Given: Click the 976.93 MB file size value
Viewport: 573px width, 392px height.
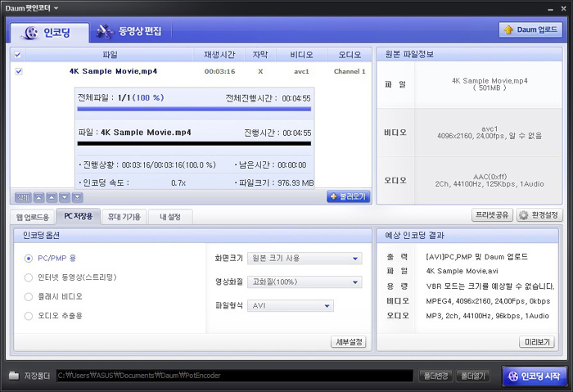Looking at the screenshot, I should 296,183.
